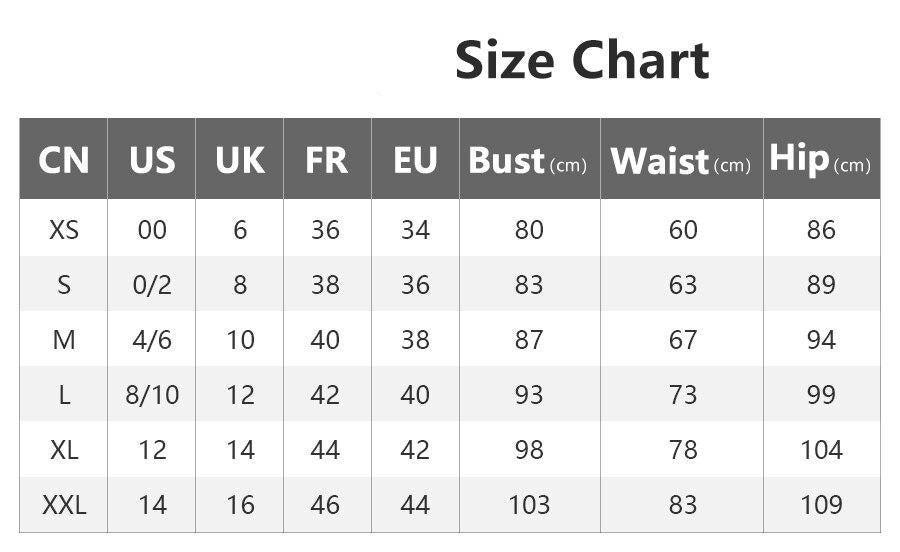Select the M size row label

tap(64, 340)
